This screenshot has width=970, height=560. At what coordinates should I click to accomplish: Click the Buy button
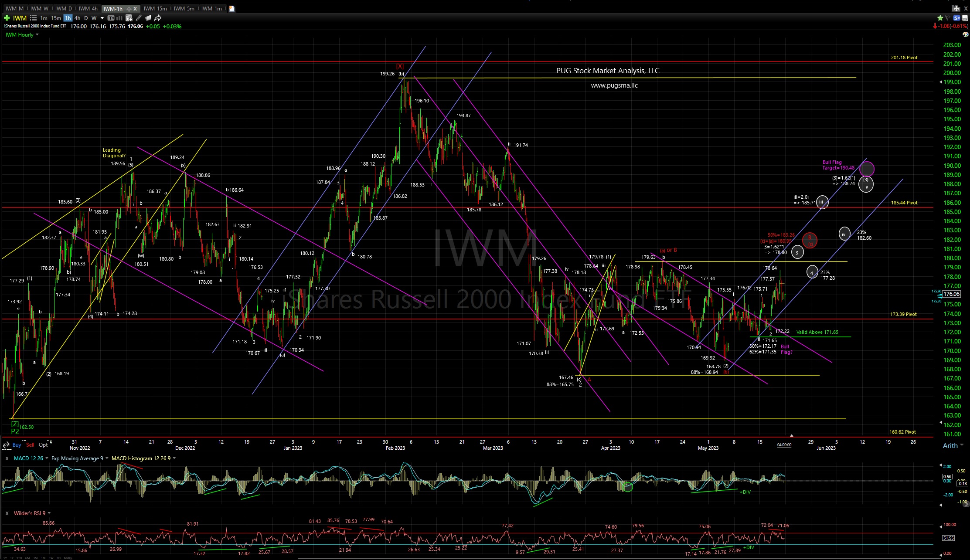pyautogui.click(x=17, y=445)
